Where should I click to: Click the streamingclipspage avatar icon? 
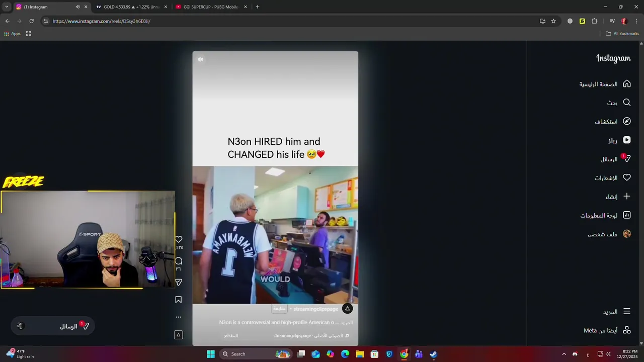pyautogui.click(x=347, y=309)
